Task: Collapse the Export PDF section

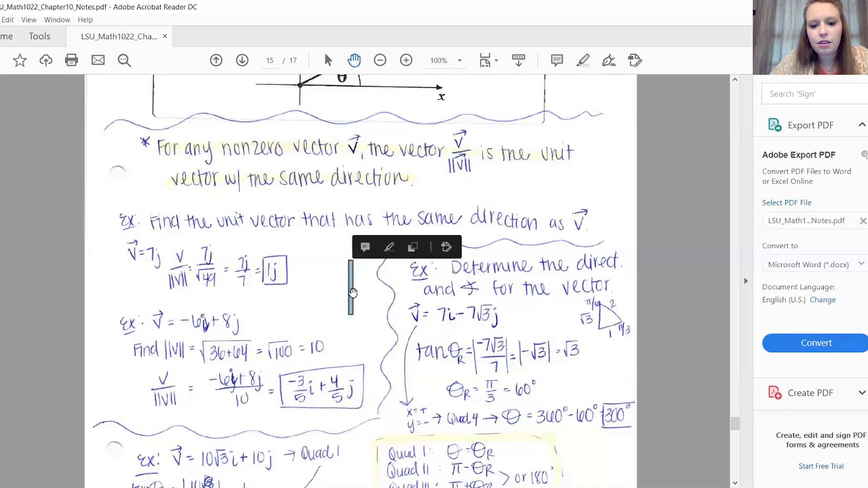Action: 862,125
